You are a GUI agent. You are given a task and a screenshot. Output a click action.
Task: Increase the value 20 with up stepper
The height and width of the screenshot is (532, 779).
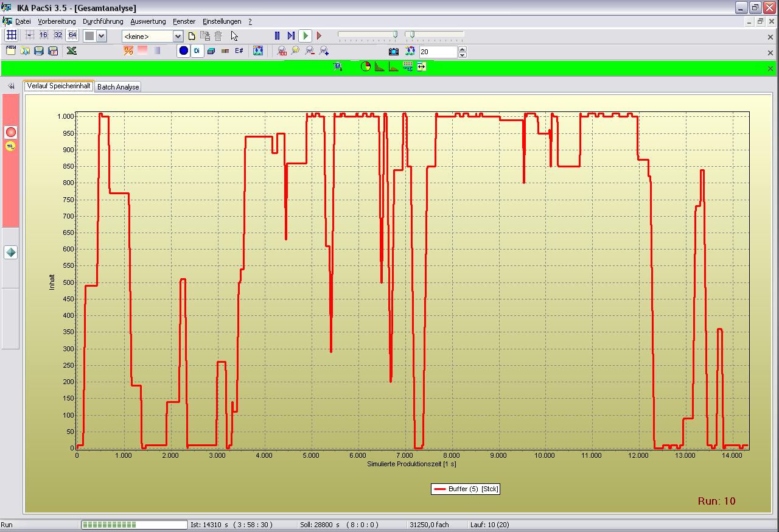coord(462,49)
